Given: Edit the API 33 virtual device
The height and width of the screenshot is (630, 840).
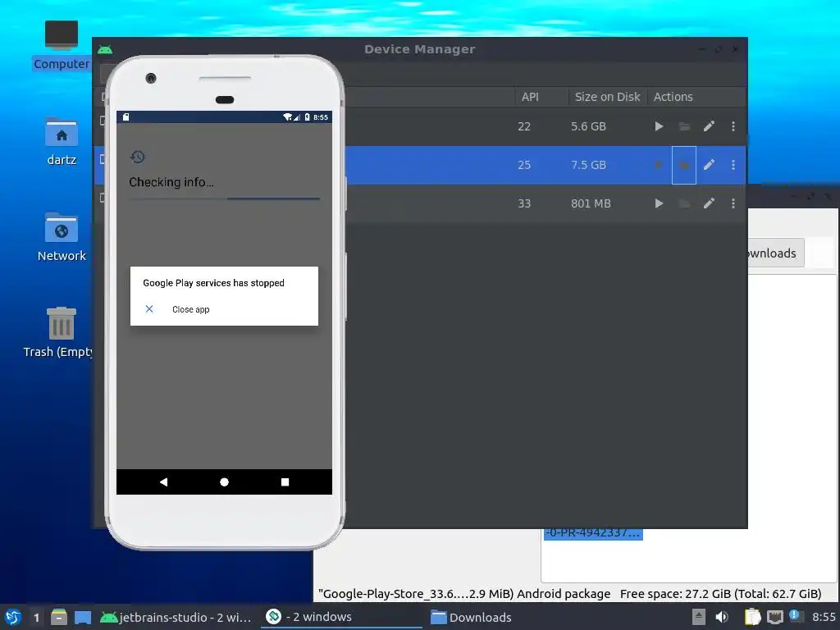Looking at the screenshot, I should coord(709,203).
